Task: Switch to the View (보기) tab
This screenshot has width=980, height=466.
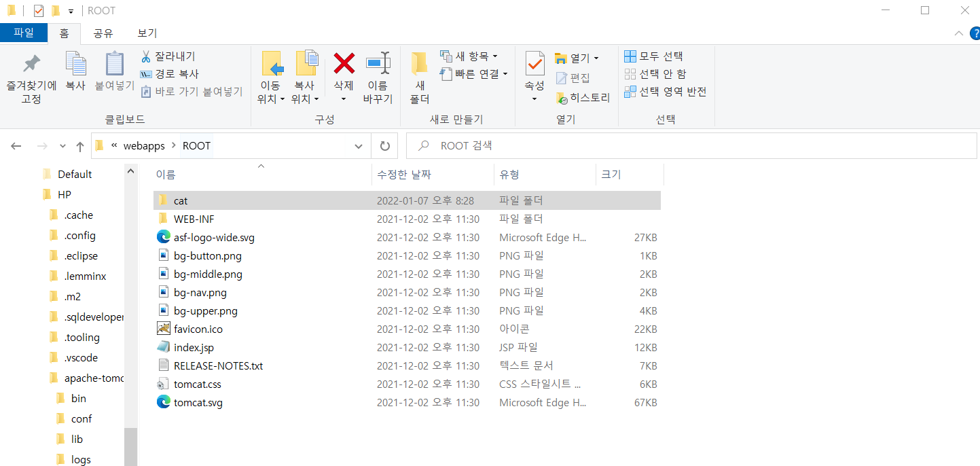Action: coord(147,33)
